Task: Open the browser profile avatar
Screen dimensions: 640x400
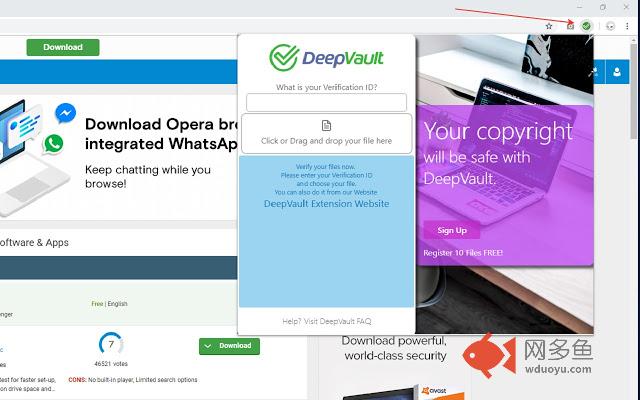Action: click(x=610, y=26)
